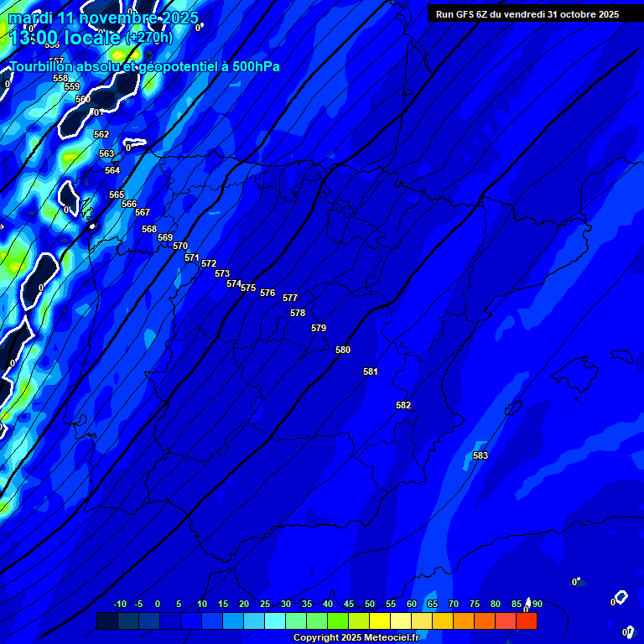
Task: Click the 570 contour label
Action: pyautogui.click(x=180, y=246)
